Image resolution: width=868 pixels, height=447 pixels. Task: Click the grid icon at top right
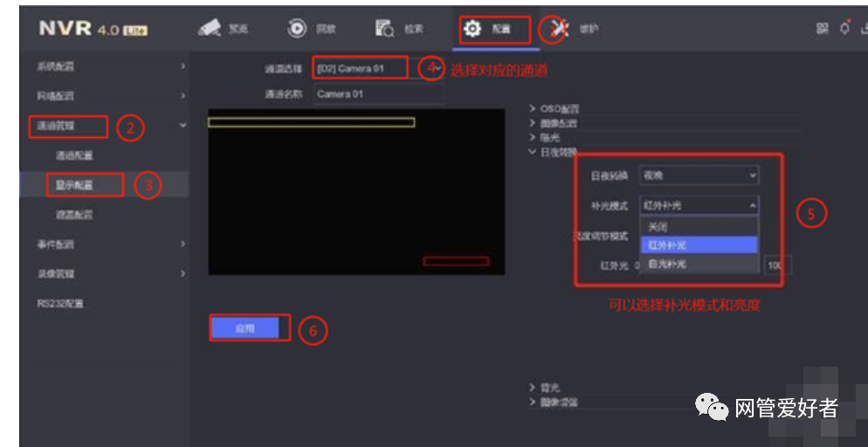pos(822,30)
